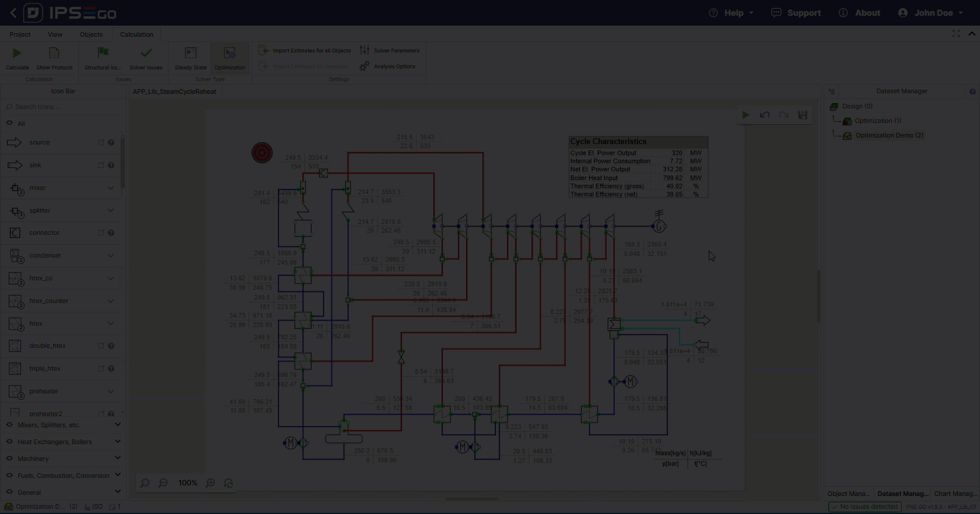980x514 pixels.
Task: Click the icon list vertical scrollbar
Action: pyautogui.click(x=123, y=163)
